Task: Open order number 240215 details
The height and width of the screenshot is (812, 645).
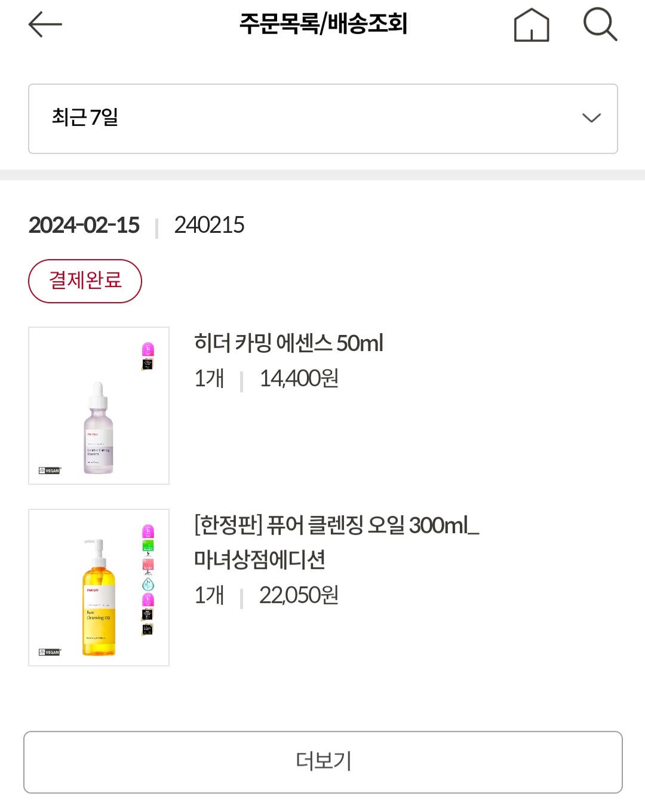Action: pos(209,225)
